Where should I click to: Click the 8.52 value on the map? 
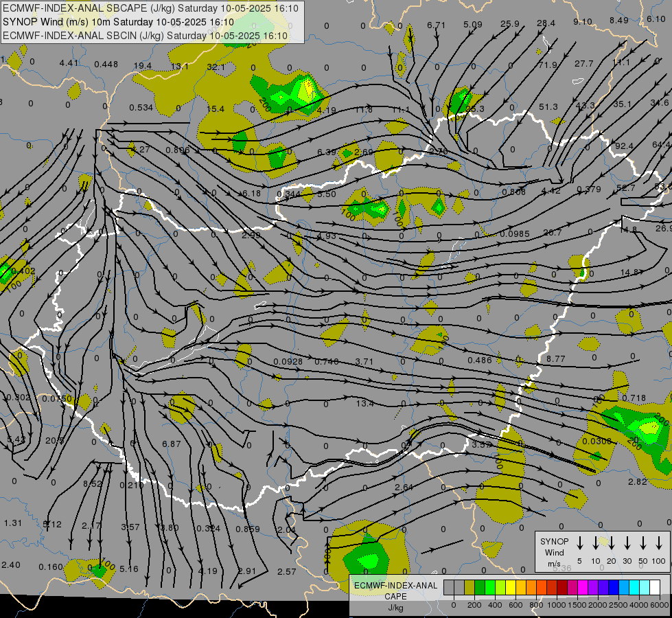point(93,484)
